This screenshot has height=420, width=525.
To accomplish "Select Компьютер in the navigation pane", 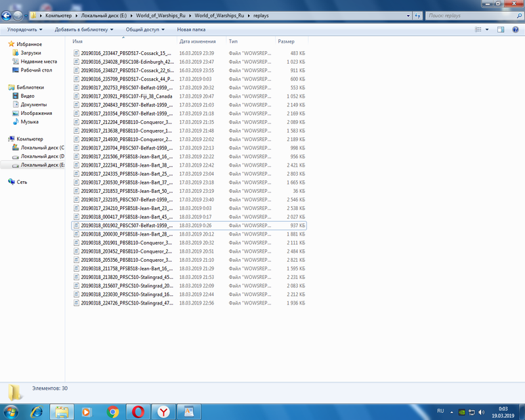I will click(26, 138).
